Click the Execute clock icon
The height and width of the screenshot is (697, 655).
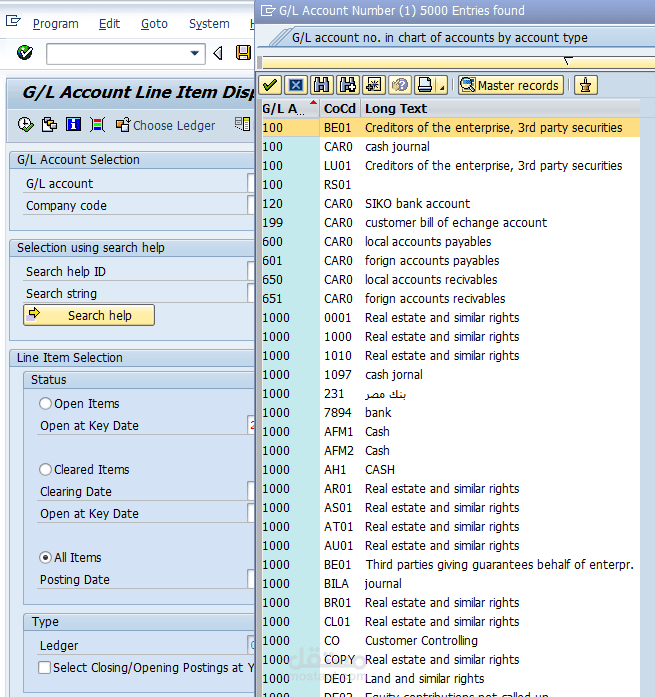pos(25,125)
